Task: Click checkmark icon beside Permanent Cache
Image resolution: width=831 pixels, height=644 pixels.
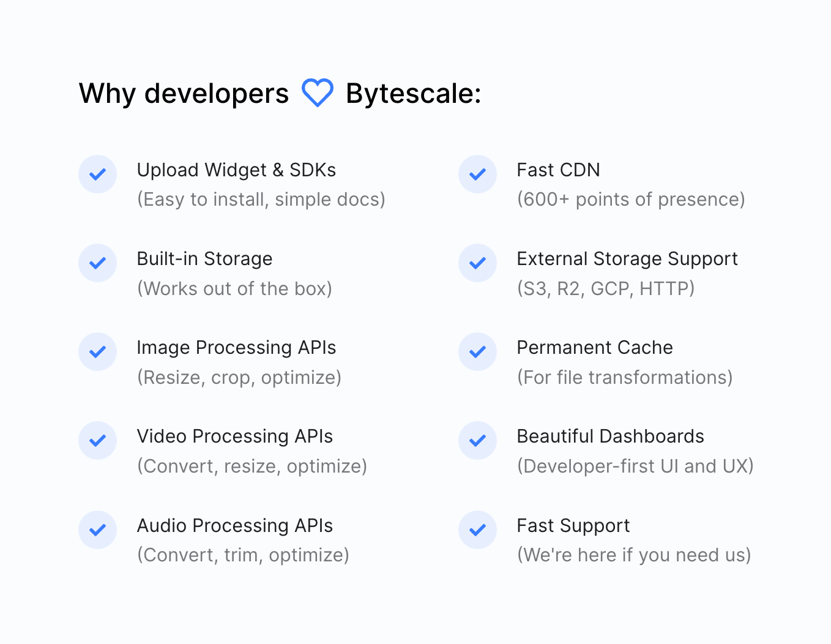Action: 477,352
